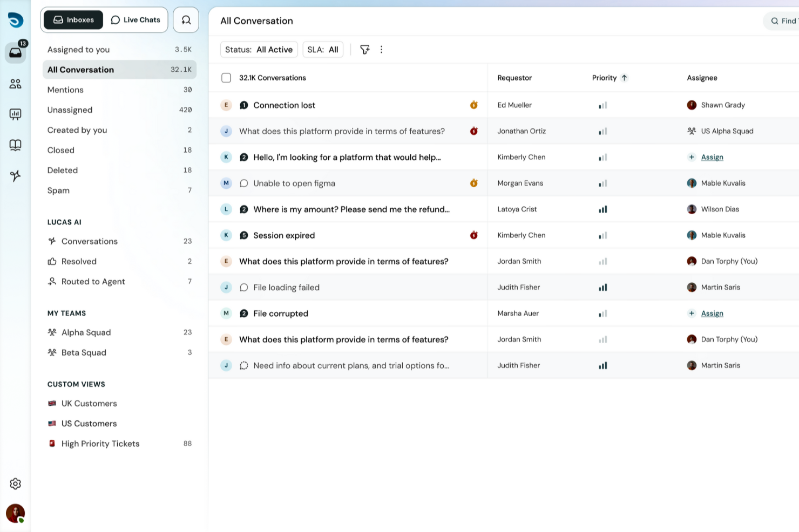This screenshot has height=532, width=799.
Task: Open the Reports dashboard icon
Action: (x=16, y=114)
